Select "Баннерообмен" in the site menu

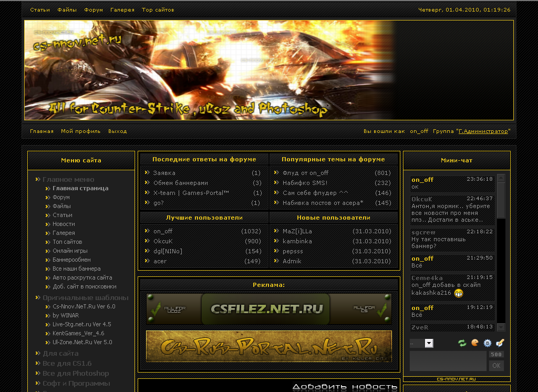[71, 260]
